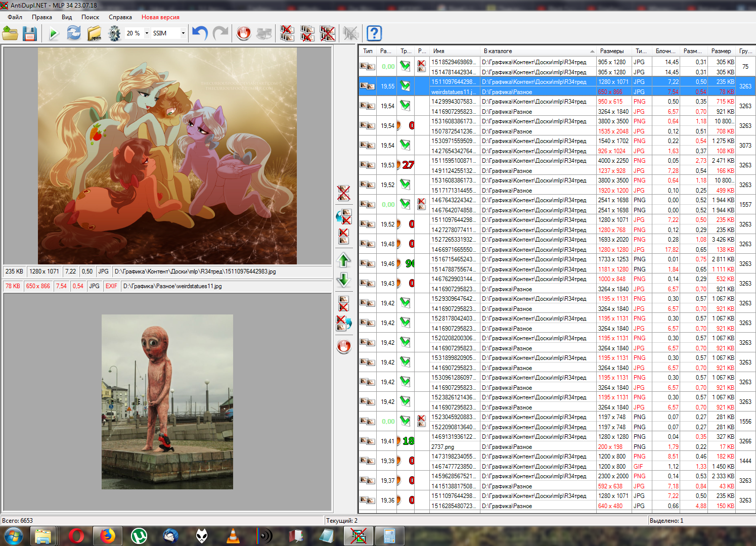This screenshot has width=756, height=546.
Task: Sort by the Имя column header
Action: [x=455, y=51]
